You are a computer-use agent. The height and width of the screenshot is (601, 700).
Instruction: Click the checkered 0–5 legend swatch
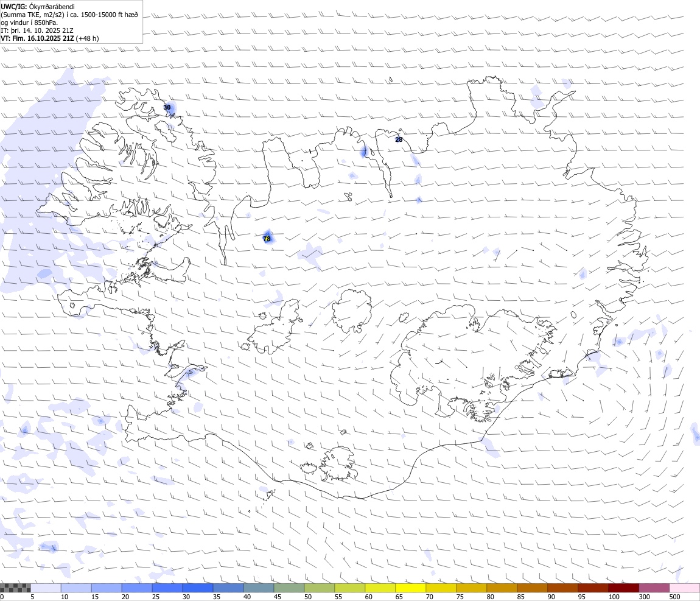[15, 588]
